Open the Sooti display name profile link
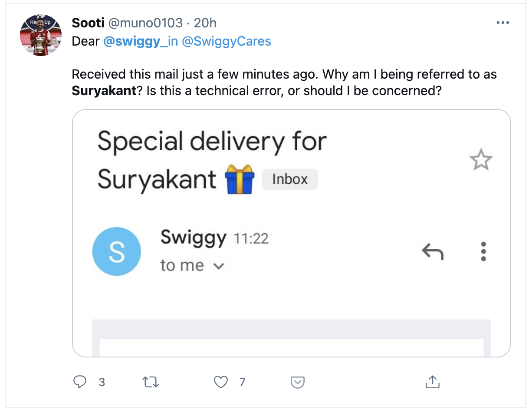Image resolution: width=532 pixels, height=410 pixels. click(88, 23)
